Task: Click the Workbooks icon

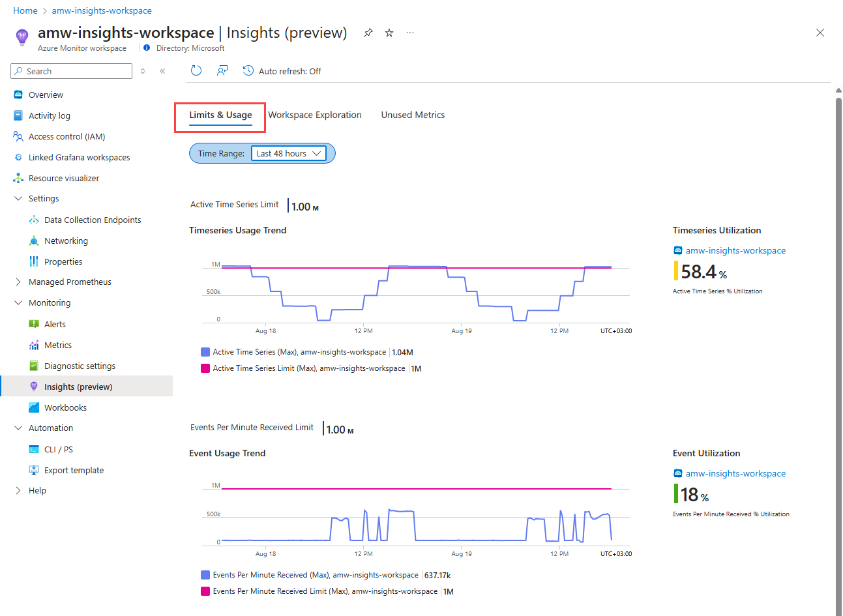Action: tap(34, 407)
